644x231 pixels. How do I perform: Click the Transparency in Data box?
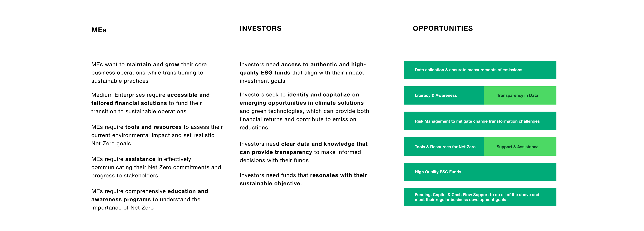[520, 95]
